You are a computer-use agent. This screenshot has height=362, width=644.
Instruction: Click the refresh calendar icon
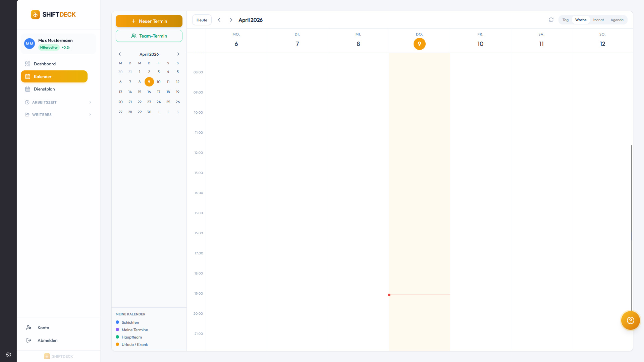[551, 20]
